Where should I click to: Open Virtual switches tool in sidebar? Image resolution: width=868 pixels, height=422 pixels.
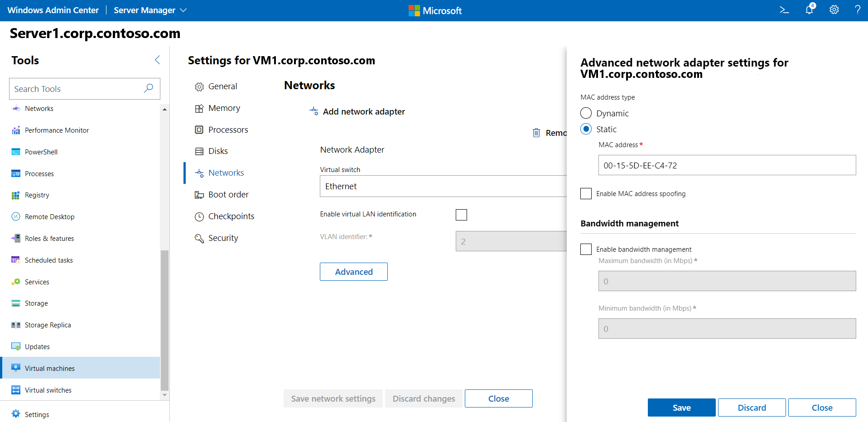pos(48,390)
